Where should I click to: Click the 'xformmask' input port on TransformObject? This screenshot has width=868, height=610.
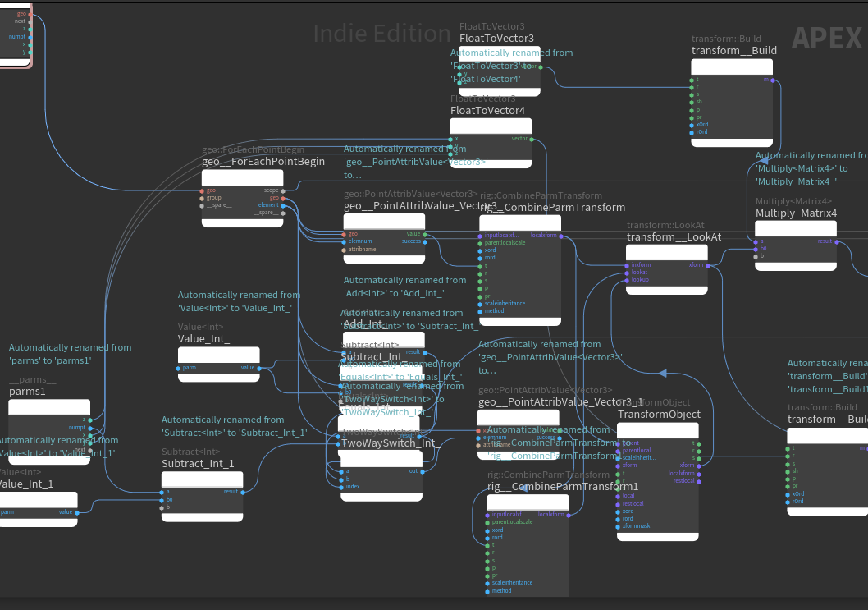pos(618,526)
